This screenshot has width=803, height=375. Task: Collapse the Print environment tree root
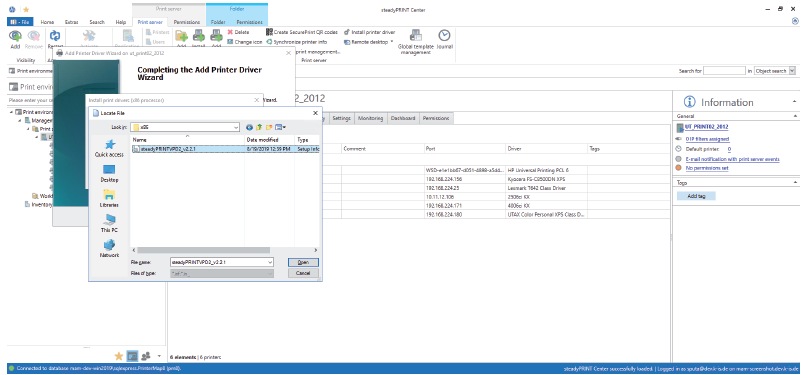point(11,112)
